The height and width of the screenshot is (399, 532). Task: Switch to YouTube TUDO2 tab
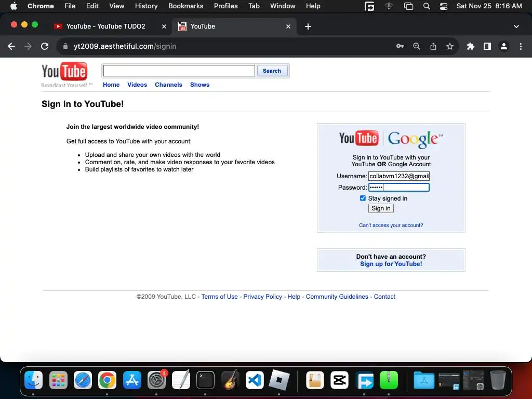coord(107,26)
